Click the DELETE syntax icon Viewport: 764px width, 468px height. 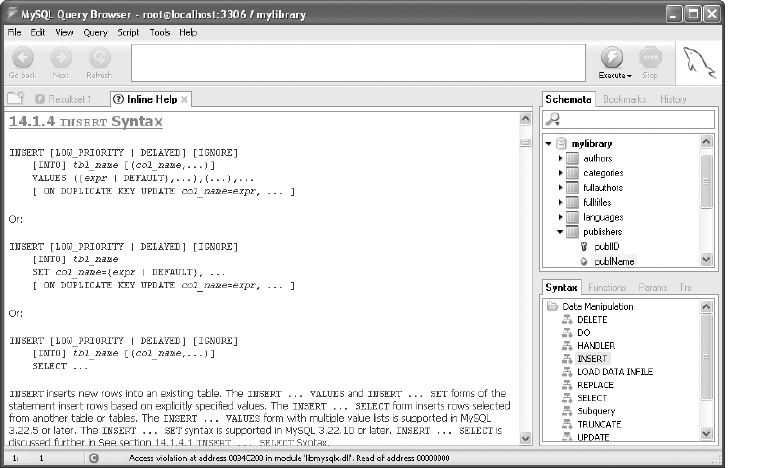(x=567, y=320)
